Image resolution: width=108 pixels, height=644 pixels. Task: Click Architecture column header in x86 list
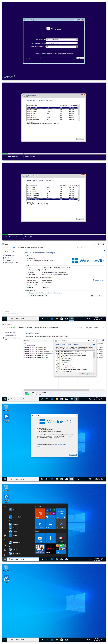click(x=63, y=106)
